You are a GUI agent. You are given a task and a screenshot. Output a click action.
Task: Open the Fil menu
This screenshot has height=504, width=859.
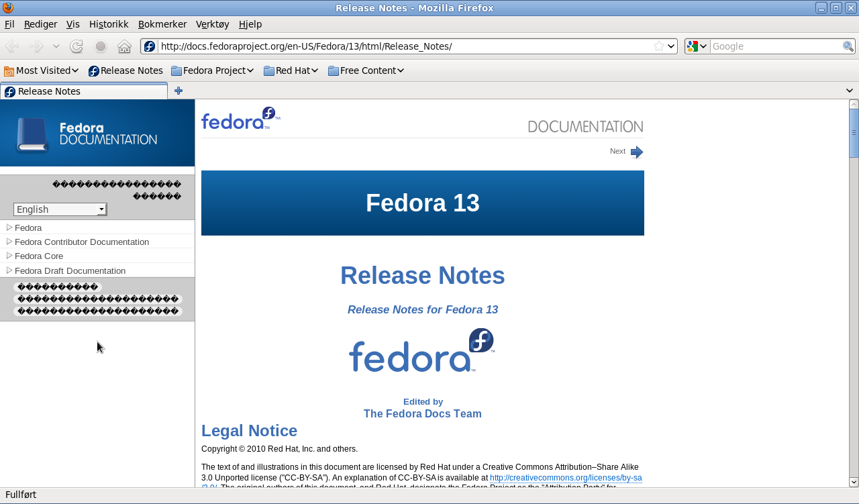point(9,24)
